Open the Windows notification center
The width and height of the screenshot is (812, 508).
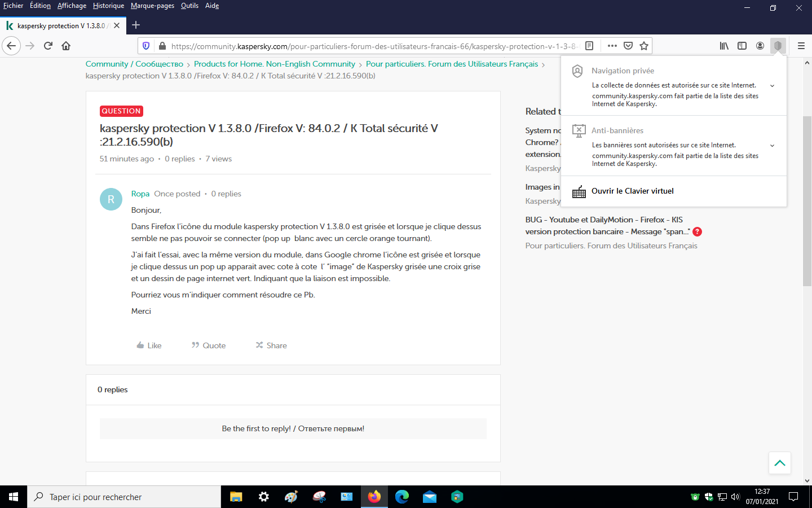coord(793,497)
